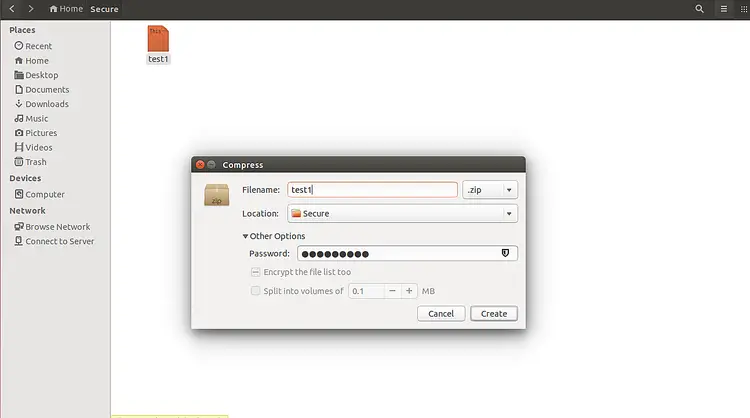Open Connect to Server
750x418 pixels.
[x=54, y=241]
